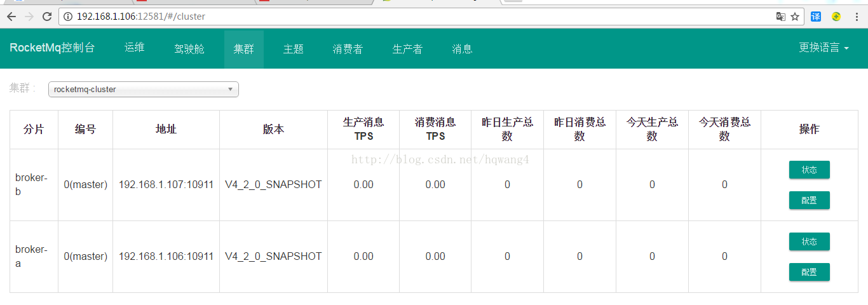This screenshot has width=868, height=305.
Task: Focus the address bar URL field
Action: 432,17
